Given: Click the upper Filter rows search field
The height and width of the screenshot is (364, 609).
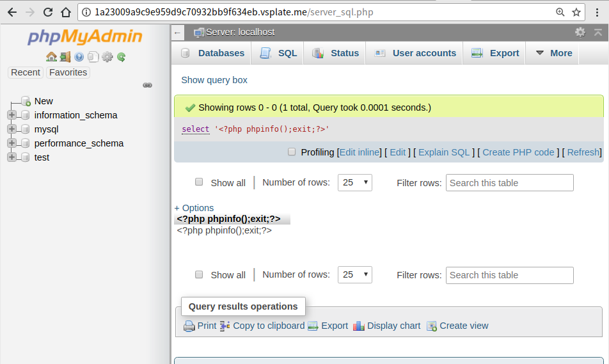Looking at the screenshot, I should pos(510,182).
